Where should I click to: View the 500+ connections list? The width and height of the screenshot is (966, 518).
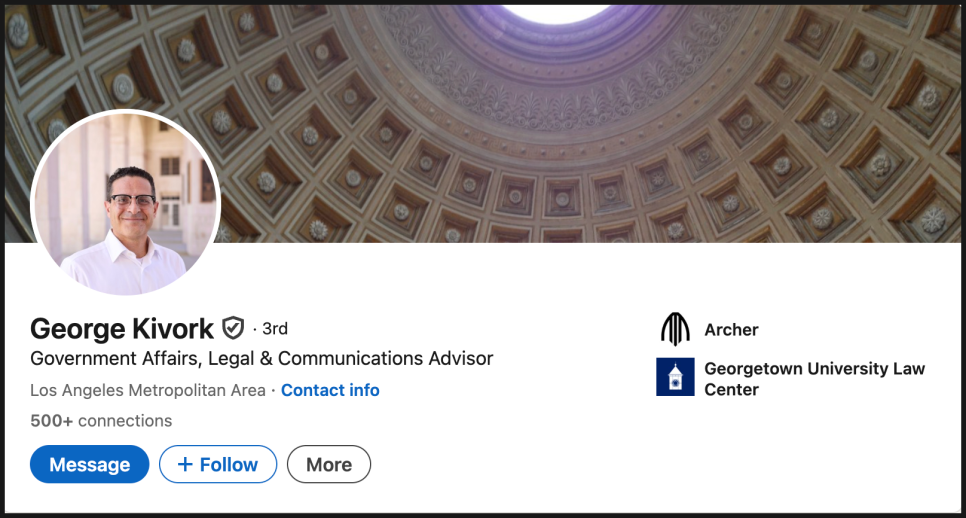[101, 421]
